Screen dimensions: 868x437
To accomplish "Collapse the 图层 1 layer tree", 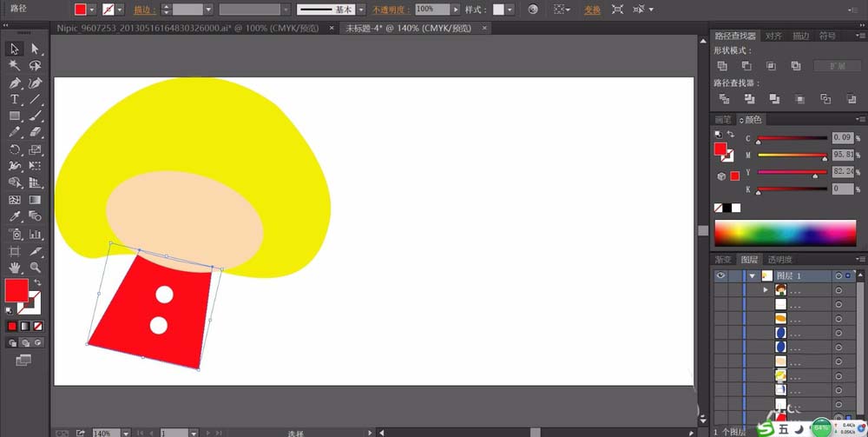I will coord(752,275).
